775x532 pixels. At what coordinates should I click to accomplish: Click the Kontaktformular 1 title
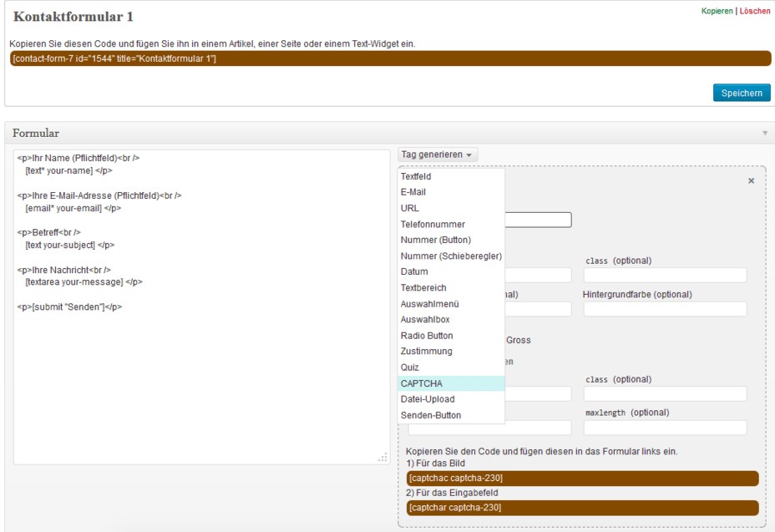coord(73,17)
